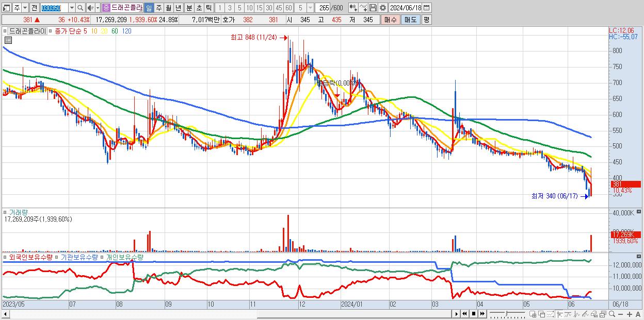Adjust the replay speed slider
Screen dimensions: 644x320
(x=507, y=313)
